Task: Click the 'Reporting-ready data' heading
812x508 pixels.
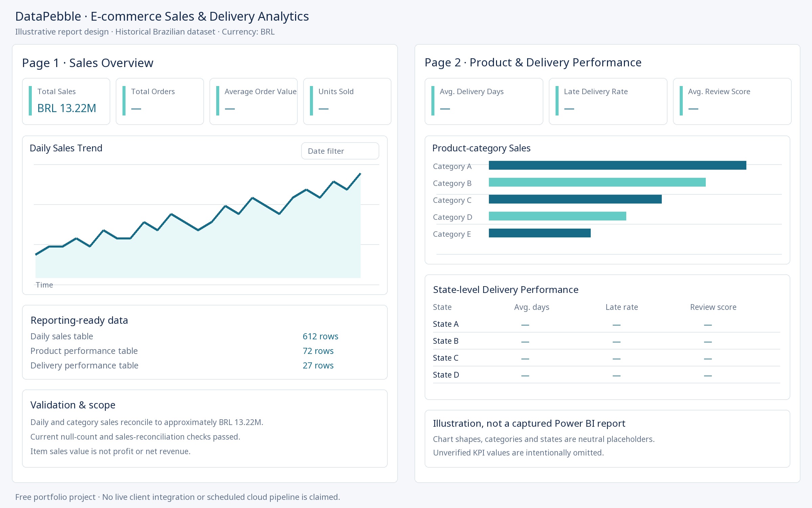Action: pyautogui.click(x=79, y=320)
